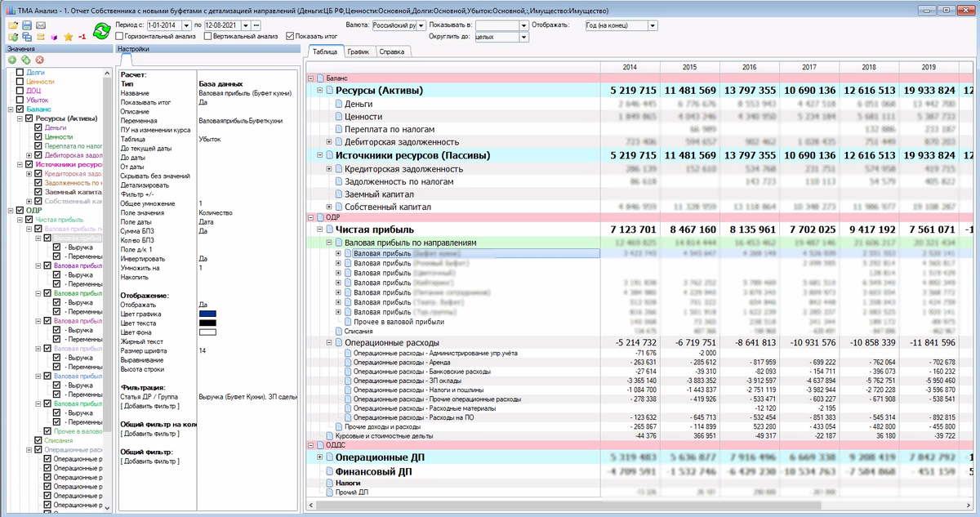Viewport: 980px width, 517px height.
Task: Switch to the График tab
Action: coord(357,51)
